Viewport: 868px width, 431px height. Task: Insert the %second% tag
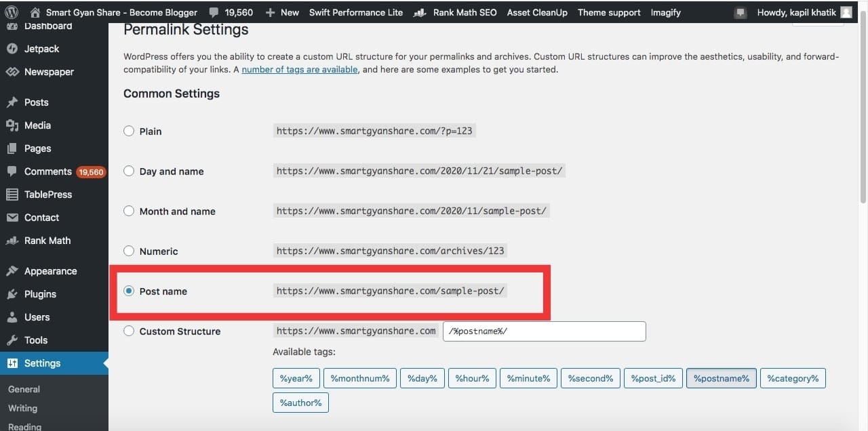[590, 378]
